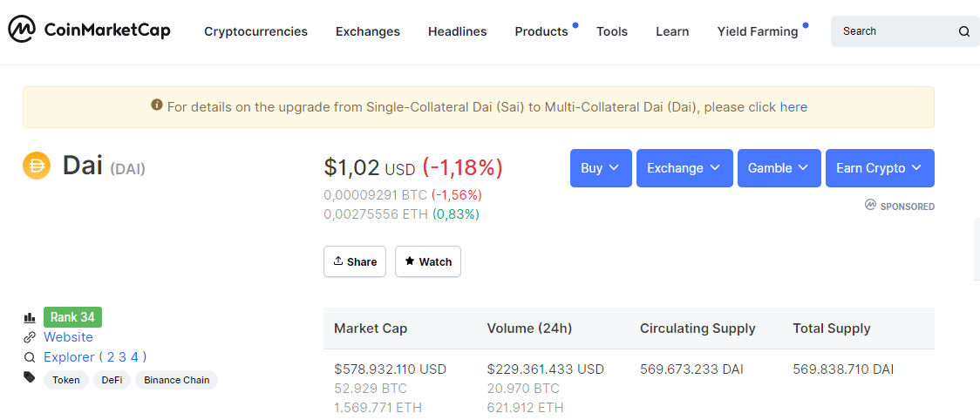This screenshot has width=980, height=420.
Task: Click the rank bar chart icon
Action: (x=30, y=318)
